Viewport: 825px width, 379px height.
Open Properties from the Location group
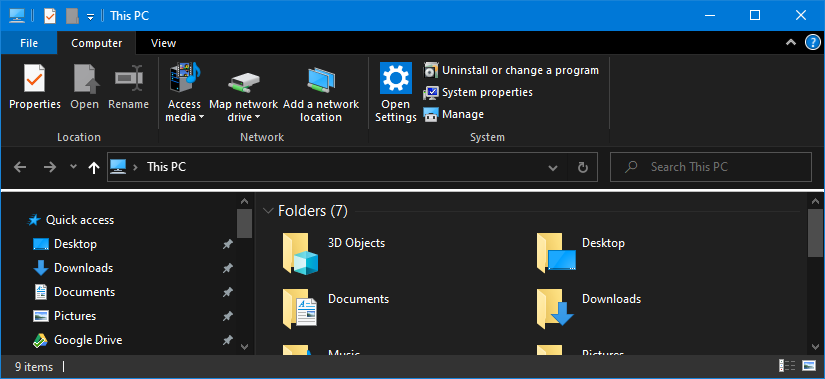35,87
